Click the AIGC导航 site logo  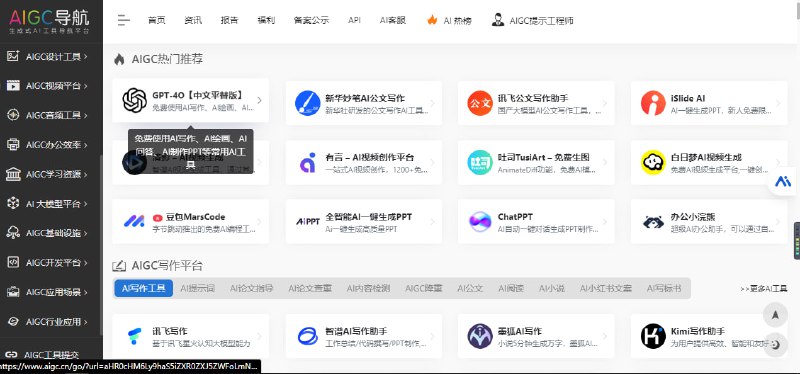(49, 21)
